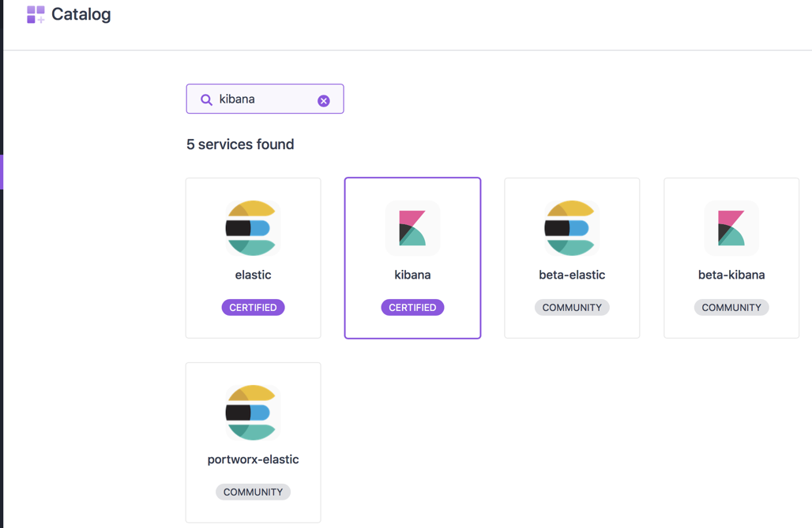Image resolution: width=812 pixels, height=528 pixels.
Task: Click the Catalog grid icon in header
Action: (36, 14)
